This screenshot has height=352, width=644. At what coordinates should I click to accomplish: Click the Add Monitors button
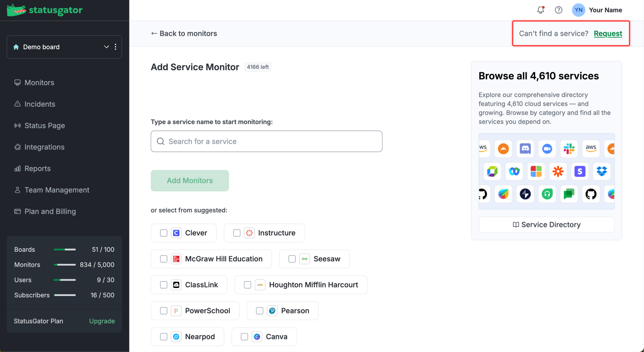click(190, 181)
